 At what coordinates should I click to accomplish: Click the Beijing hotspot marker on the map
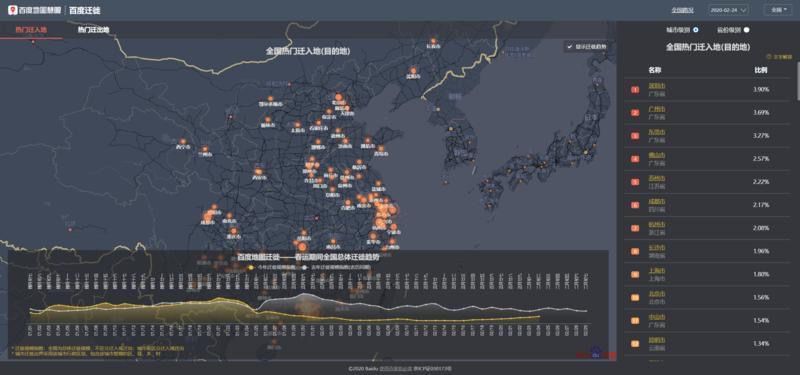coord(338,97)
